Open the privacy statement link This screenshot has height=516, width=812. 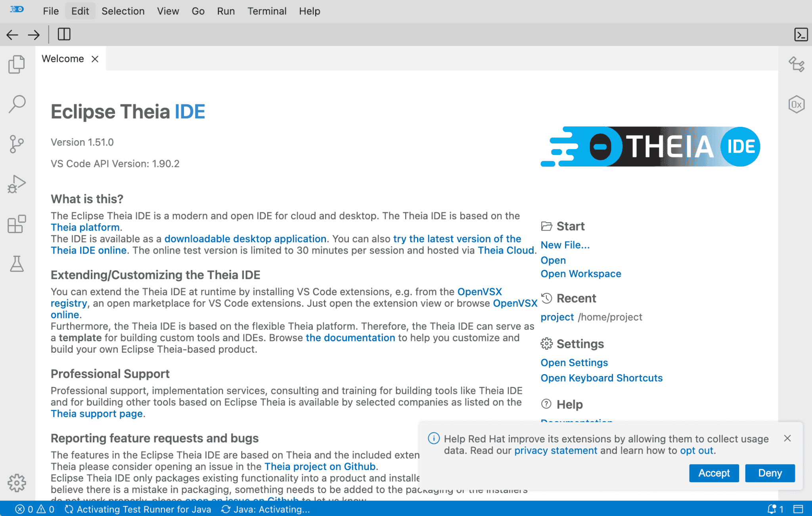555,450
